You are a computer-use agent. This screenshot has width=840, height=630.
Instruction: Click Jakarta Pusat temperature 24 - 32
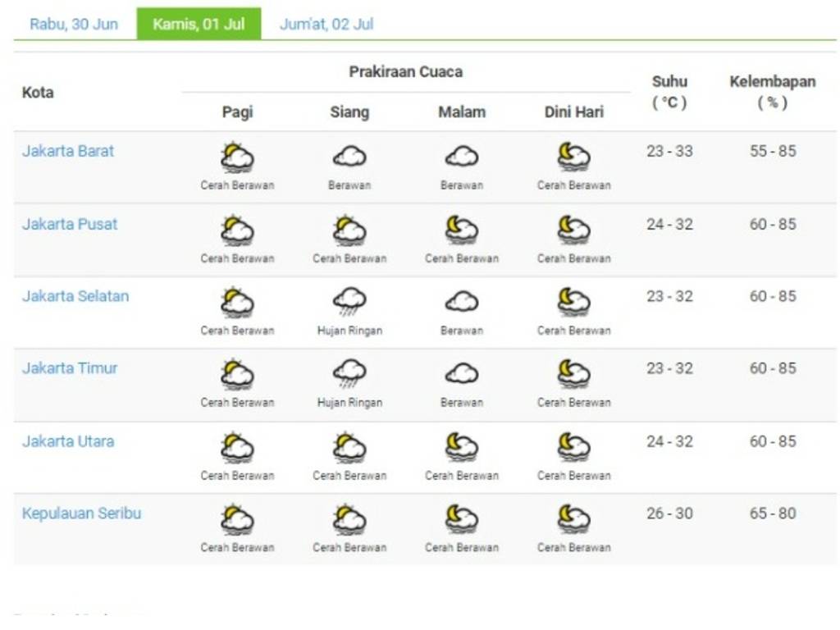669,224
